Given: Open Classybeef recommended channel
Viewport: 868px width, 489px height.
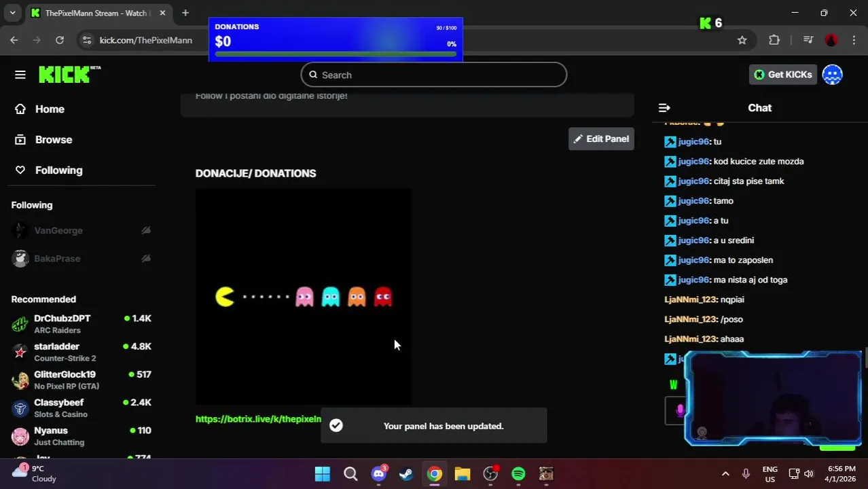Looking at the screenshot, I should pos(81,408).
